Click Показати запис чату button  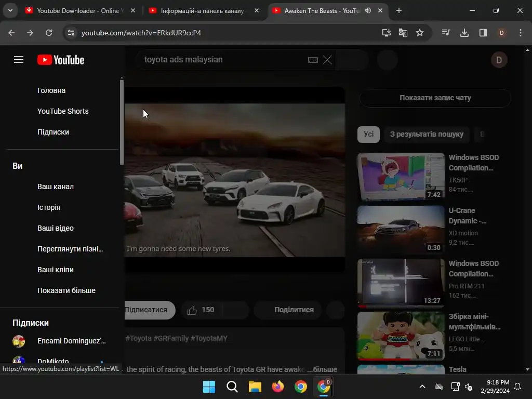click(435, 98)
